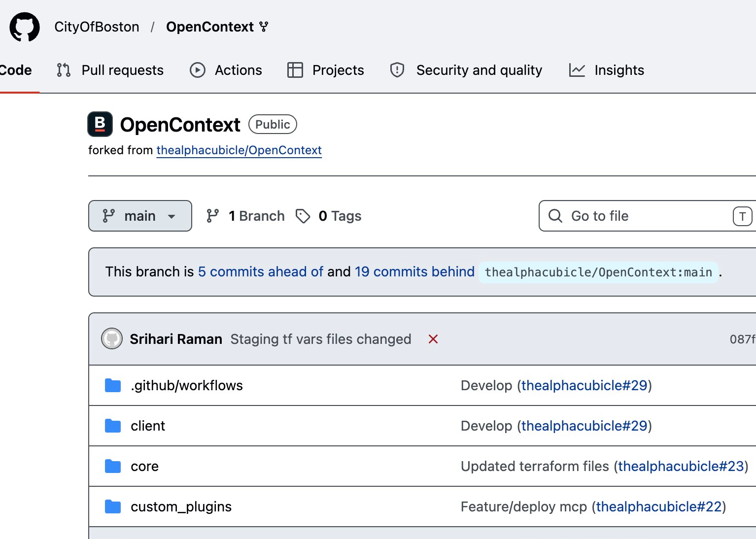Click the fork icon beside OpenContext breadcrumb

(264, 27)
